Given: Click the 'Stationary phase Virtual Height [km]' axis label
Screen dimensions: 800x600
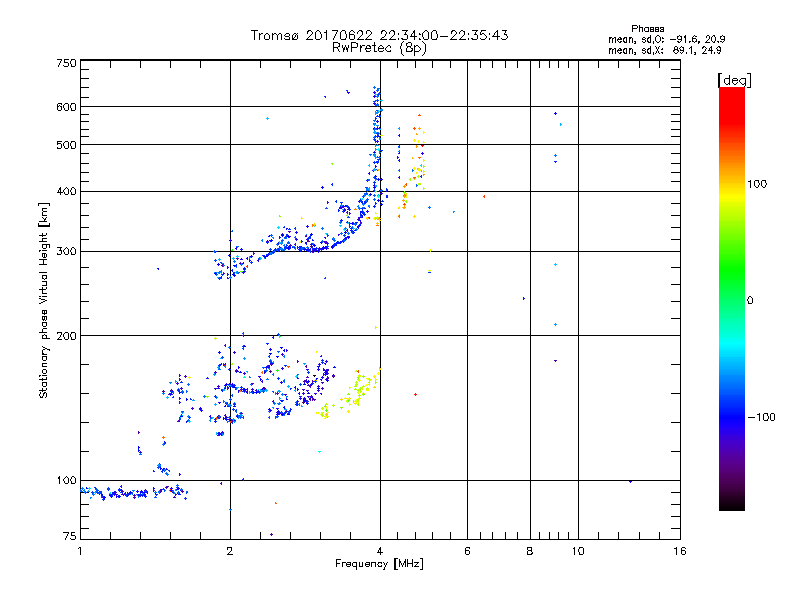Looking at the screenshot, I should coord(44,300).
